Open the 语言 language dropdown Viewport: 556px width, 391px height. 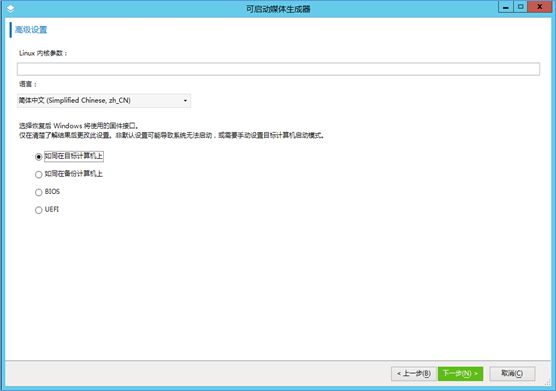[x=104, y=101]
